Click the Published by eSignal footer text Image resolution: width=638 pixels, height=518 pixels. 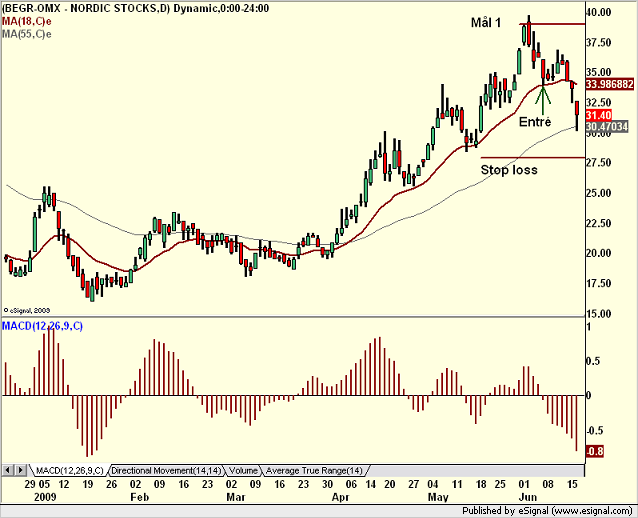(x=548, y=510)
